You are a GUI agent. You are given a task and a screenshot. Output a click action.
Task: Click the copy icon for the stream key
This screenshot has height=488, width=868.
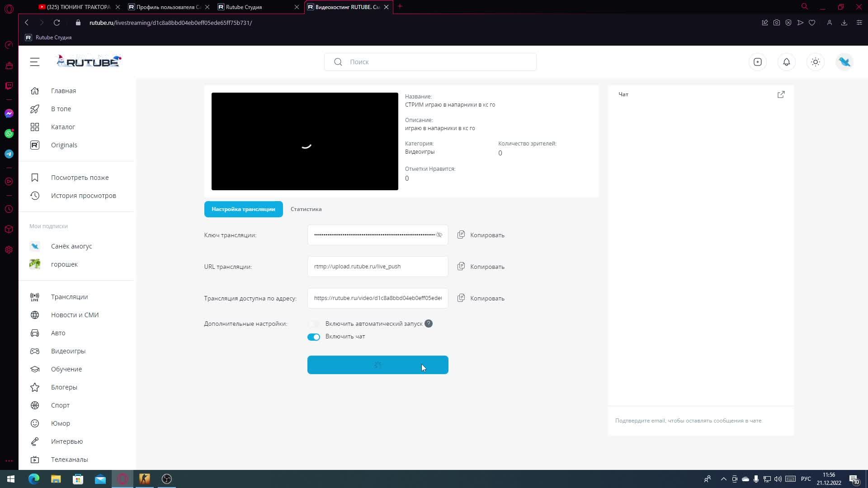(x=461, y=235)
